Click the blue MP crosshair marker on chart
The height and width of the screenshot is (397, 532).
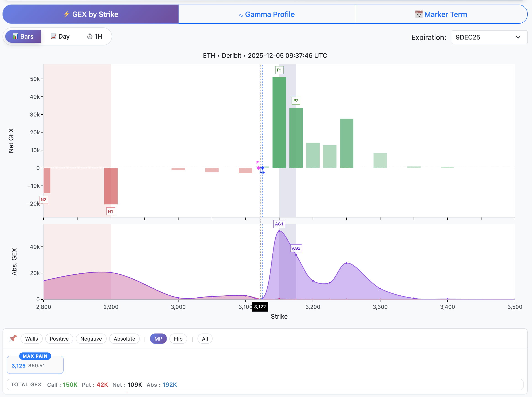[x=263, y=168]
